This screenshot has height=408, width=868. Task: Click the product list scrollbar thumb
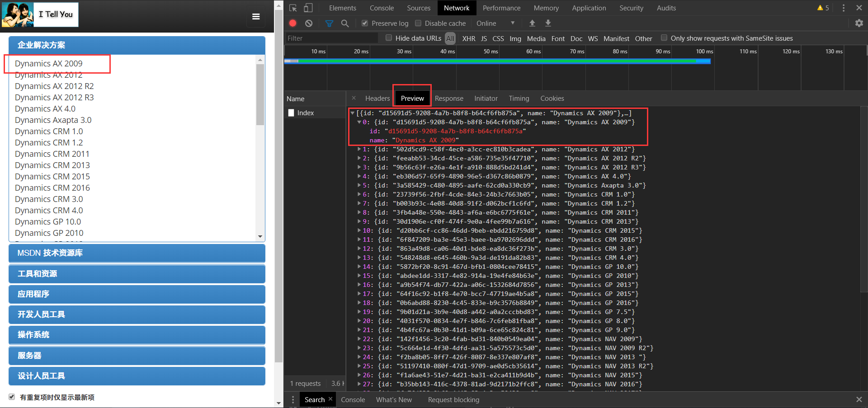tap(260, 94)
